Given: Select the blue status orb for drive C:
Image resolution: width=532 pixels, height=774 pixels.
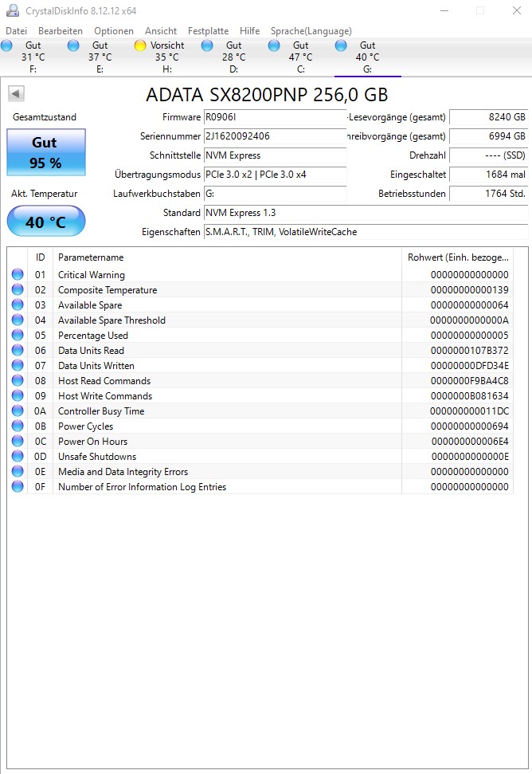Looking at the screenshot, I should (x=274, y=46).
